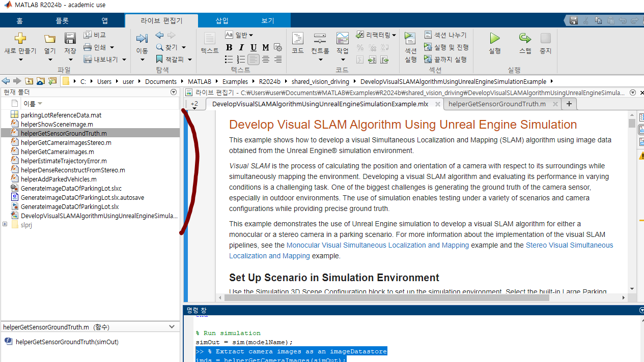
Task: Open the 인쇄 dropdown arrow
Action: (x=112, y=48)
